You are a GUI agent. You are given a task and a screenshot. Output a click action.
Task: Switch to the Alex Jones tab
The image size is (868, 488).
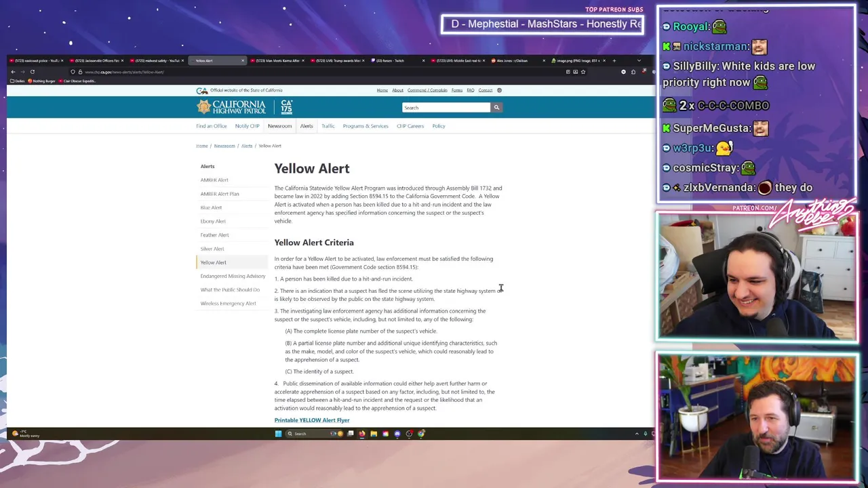point(519,61)
